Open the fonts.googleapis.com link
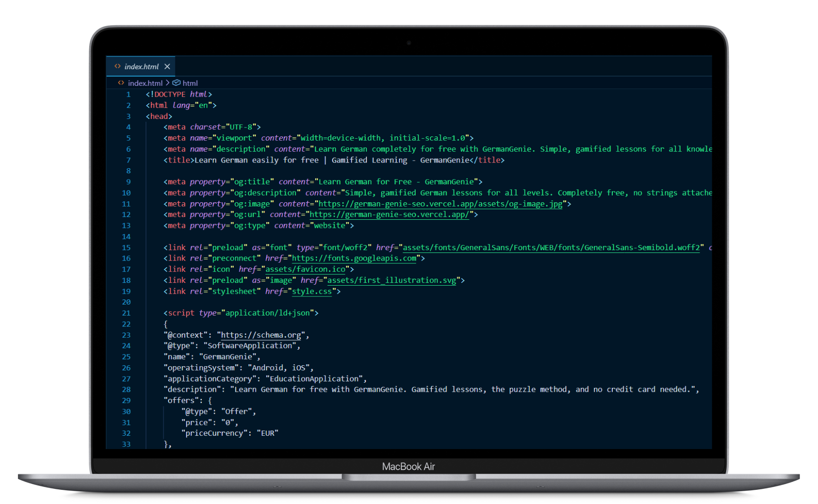 [354, 258]
